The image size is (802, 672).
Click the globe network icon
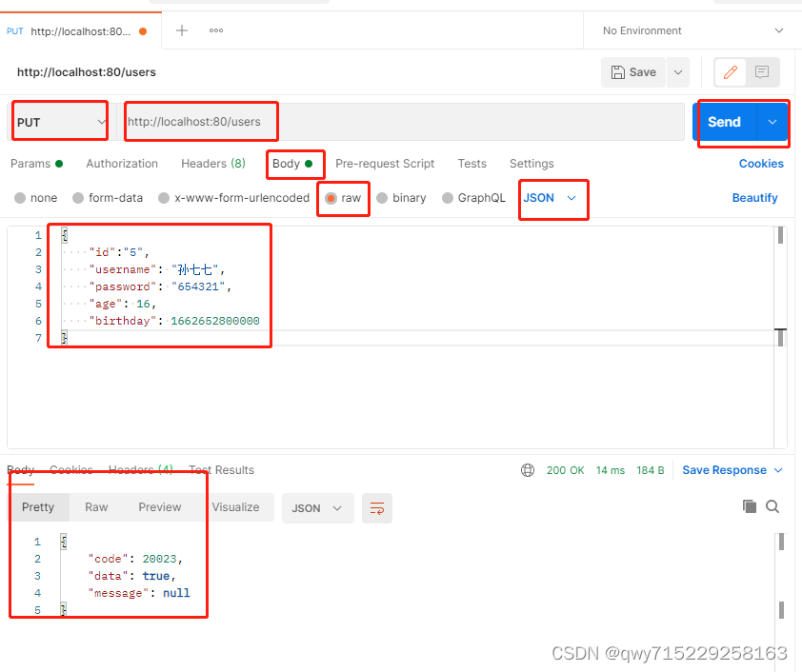click(x=528, y=470)
